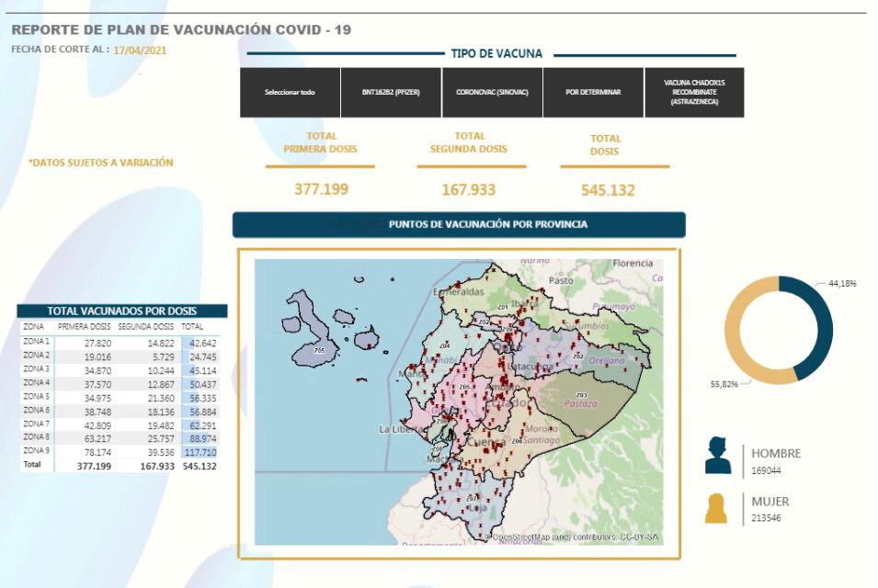Click the MUJER female silhouette icon
Screen dimensions: 878x588
(x=716, y=509)
